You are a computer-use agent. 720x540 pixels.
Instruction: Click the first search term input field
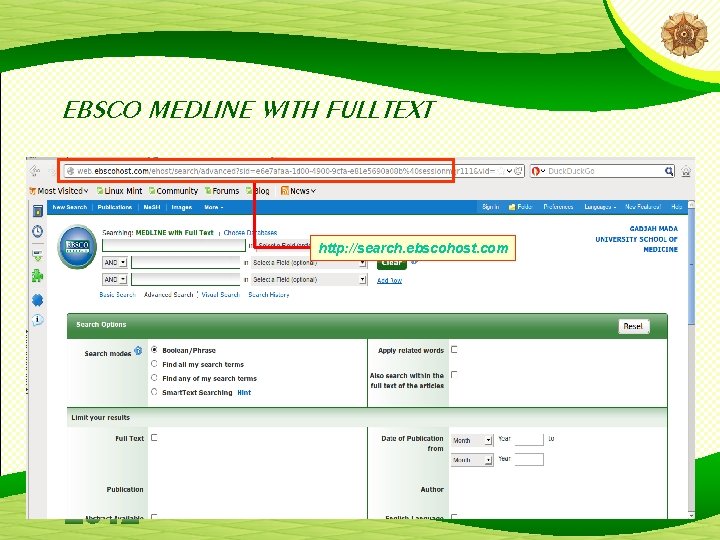pos(174,245)
